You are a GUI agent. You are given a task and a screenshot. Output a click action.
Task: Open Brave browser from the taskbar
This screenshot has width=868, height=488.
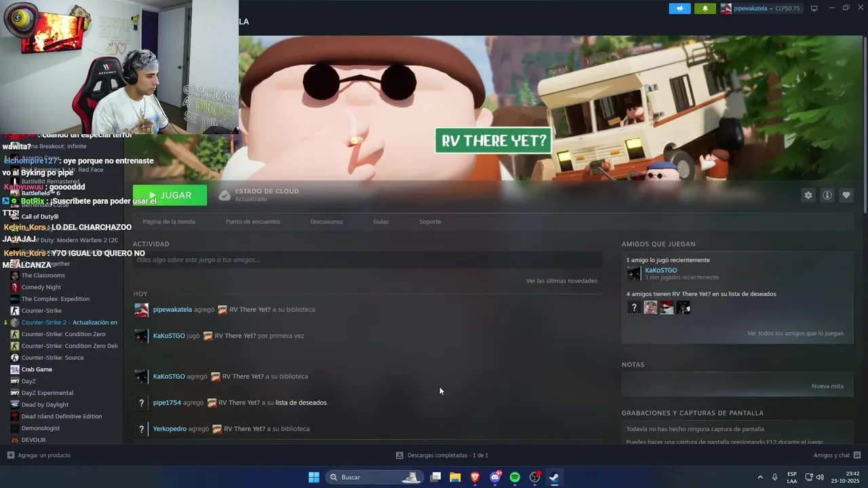(x=475, y=477)
